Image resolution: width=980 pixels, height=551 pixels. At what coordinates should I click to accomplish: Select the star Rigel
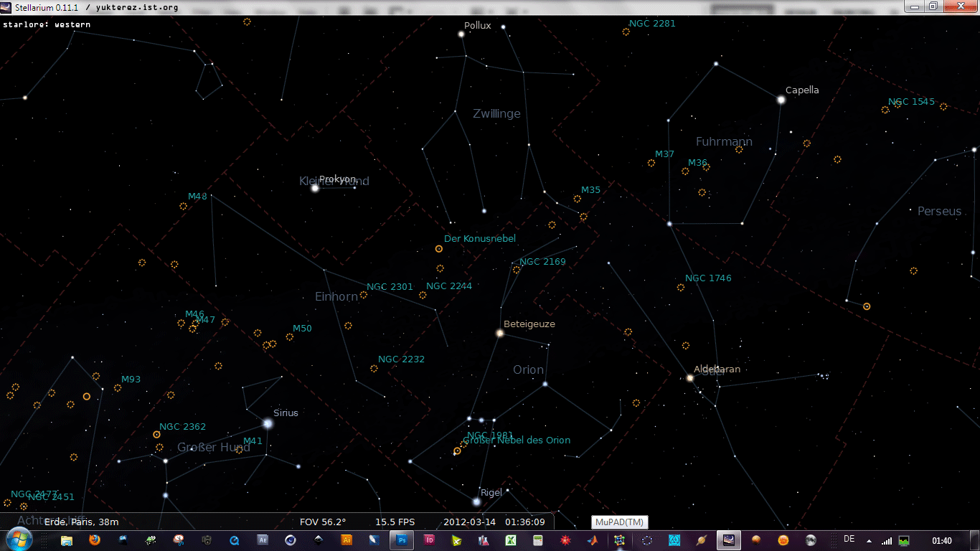pyautogui.click(x=476, y=501)
